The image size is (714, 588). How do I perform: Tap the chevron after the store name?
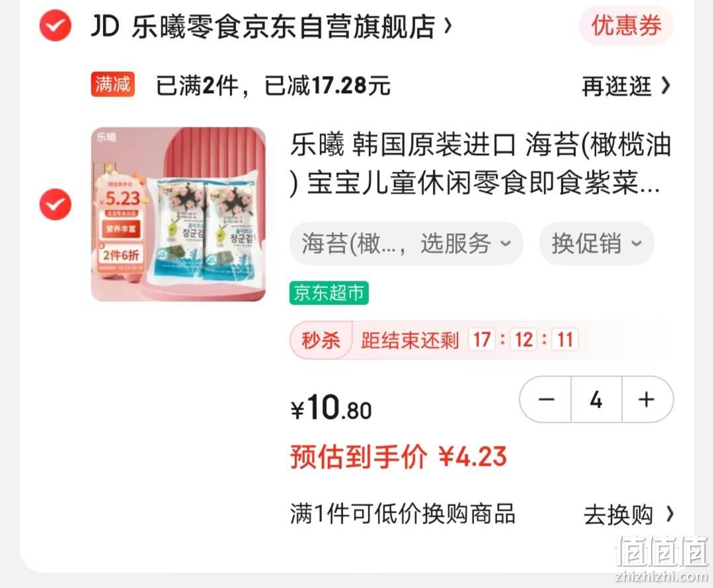(448, 26)
